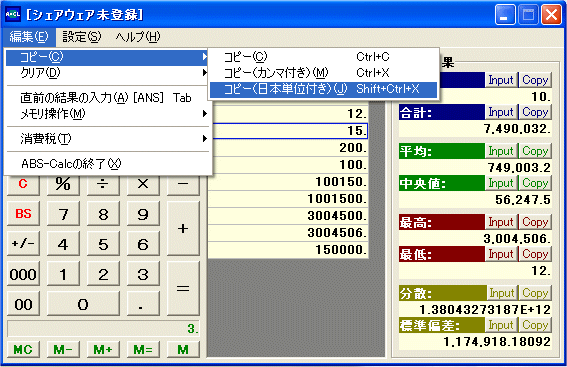This screenshot has height=367, width=567.
Task: Select コピー(日本単位付き)(J) submenu item
Action: [323, 89]
